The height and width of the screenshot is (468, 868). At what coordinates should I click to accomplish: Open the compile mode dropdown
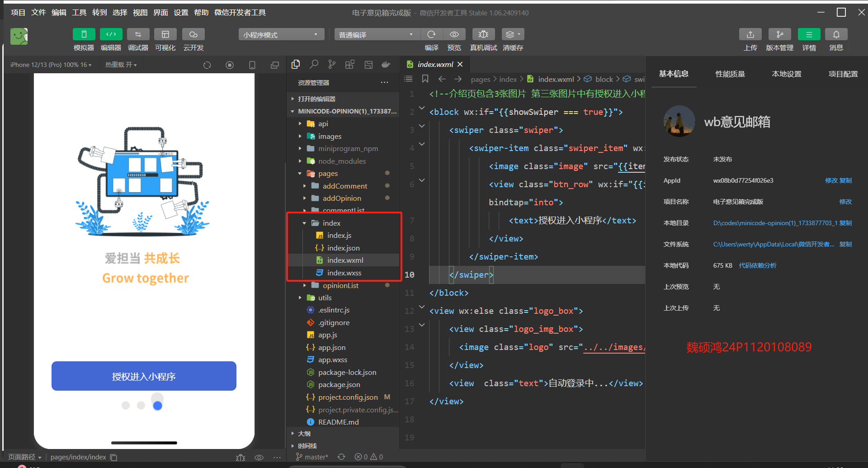(377, 35)
